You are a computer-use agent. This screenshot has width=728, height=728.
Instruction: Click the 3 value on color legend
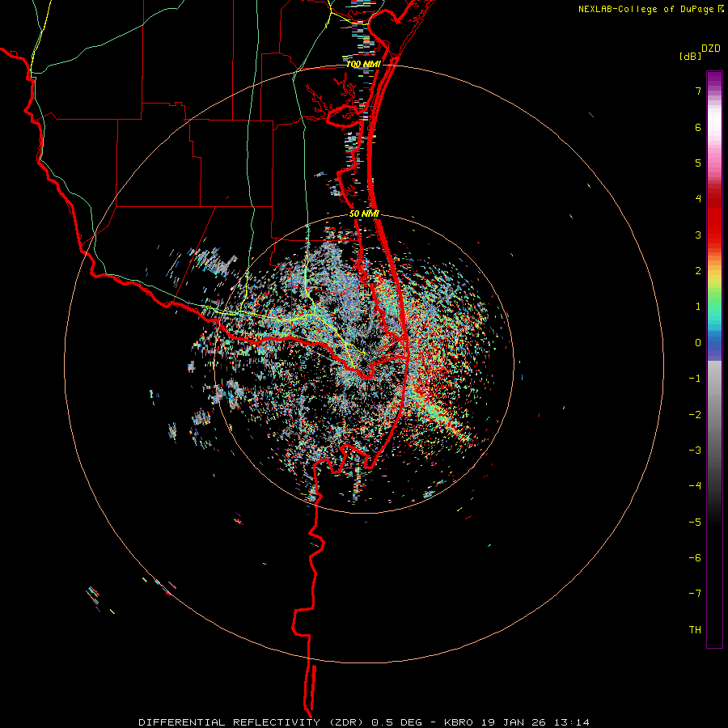[698, 235]
